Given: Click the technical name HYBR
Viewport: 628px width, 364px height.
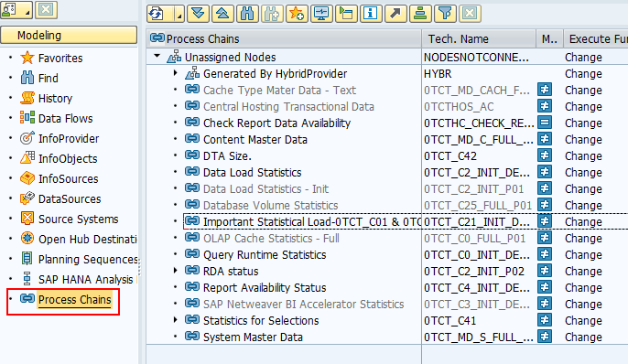Looking at the screenshot, I should point(438,73).
